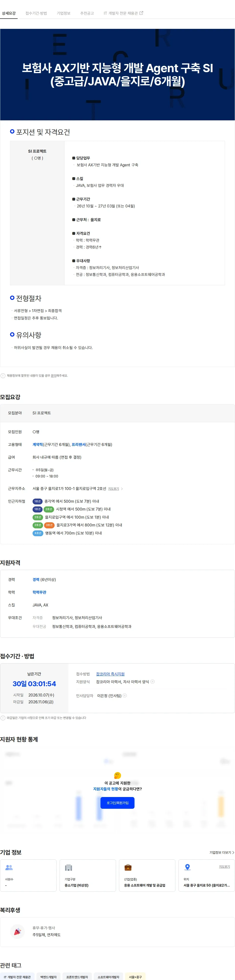
Task: Click 회사 내규에 따름 salary text
Action: [57, 457]
